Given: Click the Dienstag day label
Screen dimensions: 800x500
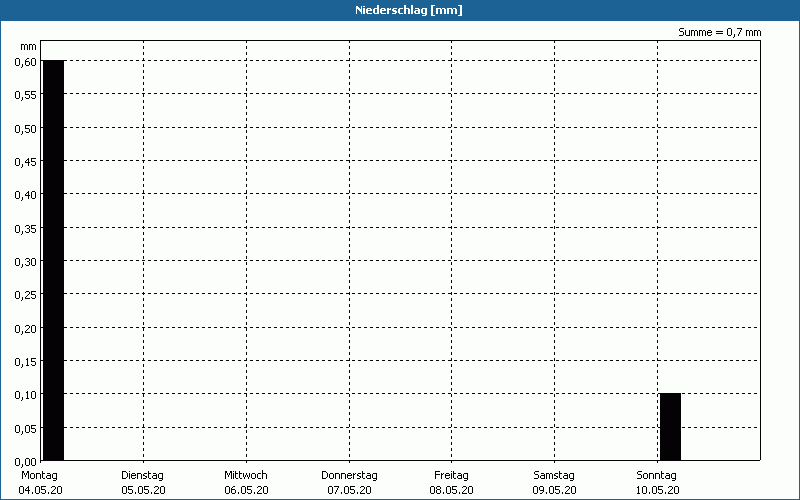Looking at the screenshot, I should tap(142, 475).
